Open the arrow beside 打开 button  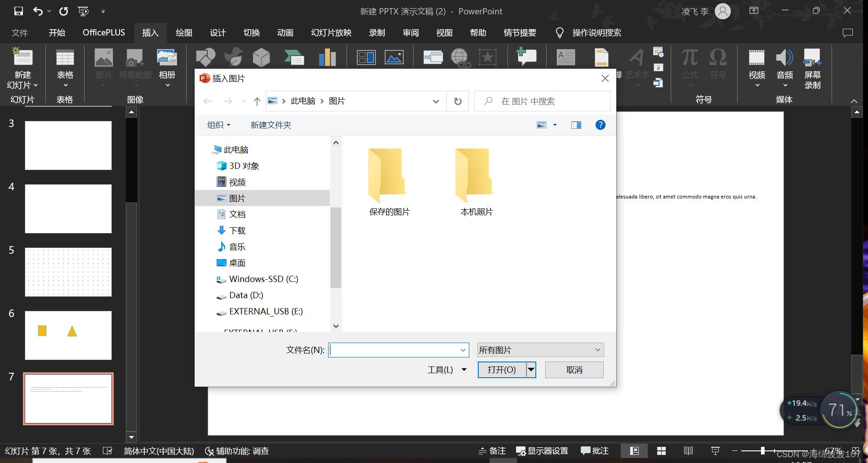click(531, 370)
